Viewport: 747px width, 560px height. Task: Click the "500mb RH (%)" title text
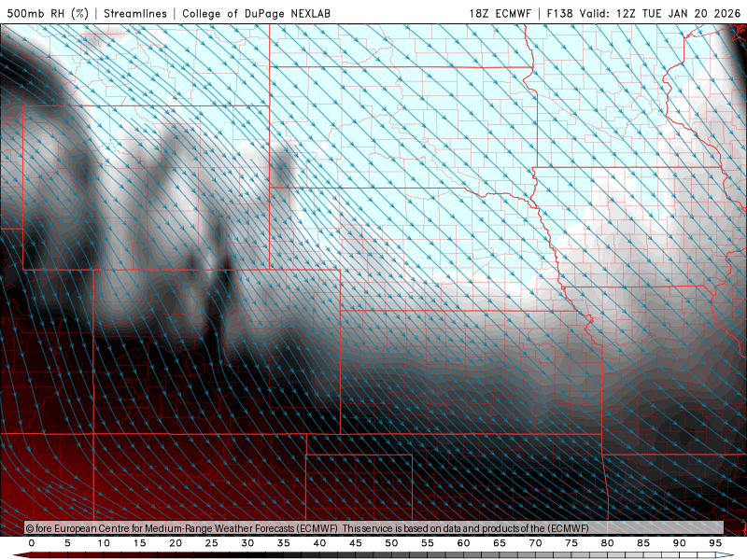48,13
